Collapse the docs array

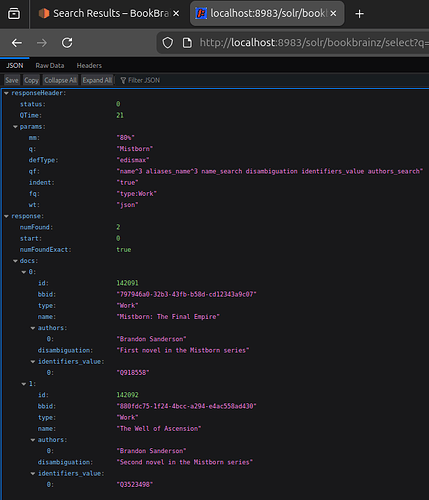(x=15, y=261)
